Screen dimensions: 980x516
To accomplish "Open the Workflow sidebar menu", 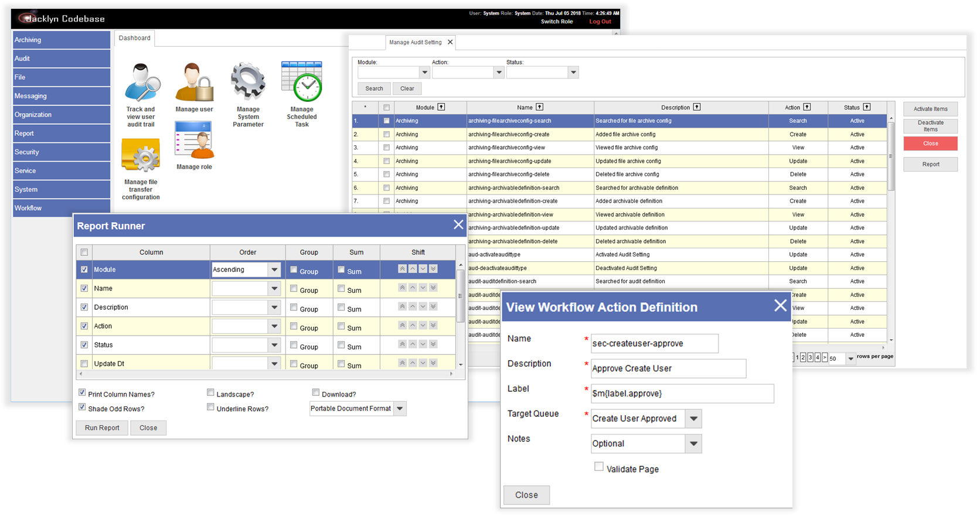I will 62,208.
